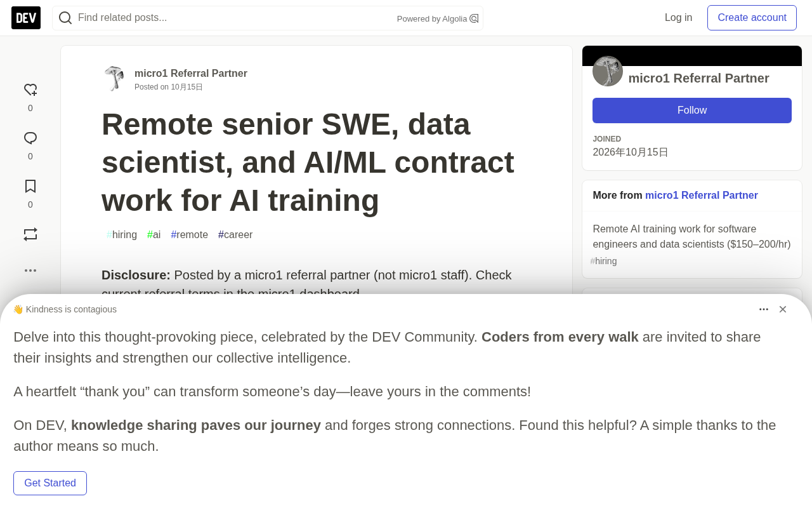Image resolution: width=812 pixels, height=508 pixels.
Task: Click the Log in link
Action: coord(678,18)
